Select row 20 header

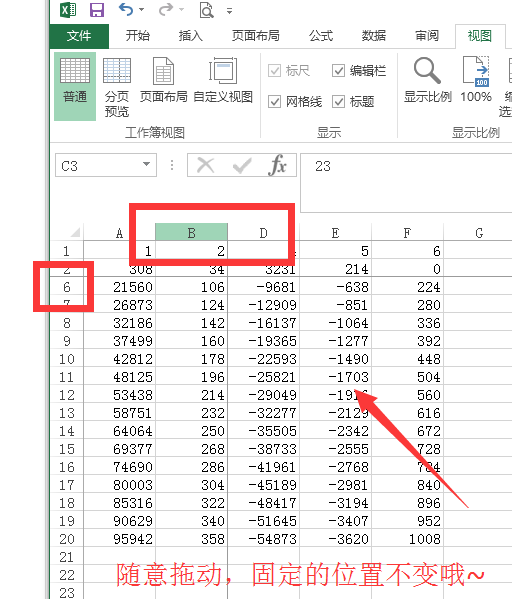pyautogui.click(x=66, y=539)
